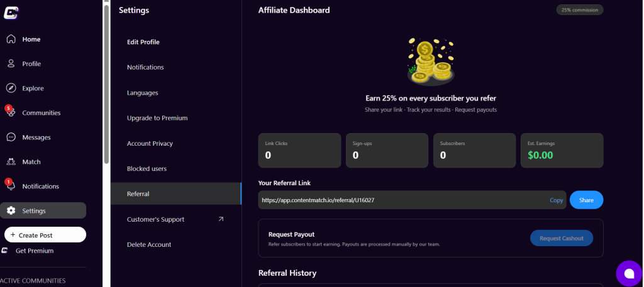The image size is (644, 287).
Task: Go to Upgrade to Premium
Action: click(157, 118)
